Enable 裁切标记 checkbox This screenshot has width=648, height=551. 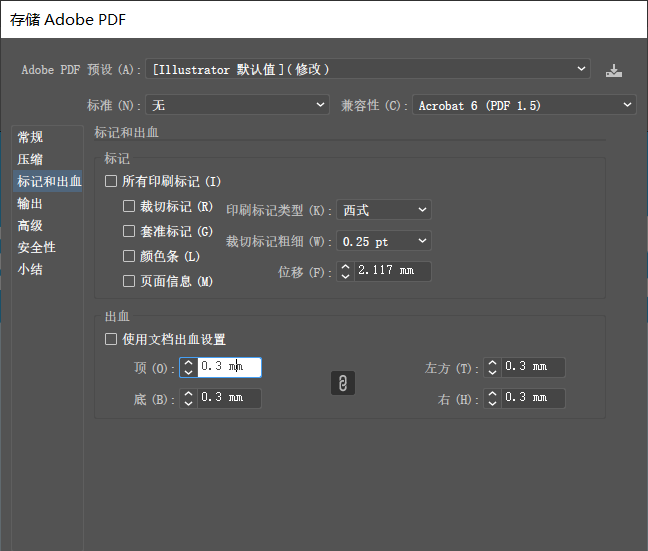pyautogui.click(x=129, y=206)
